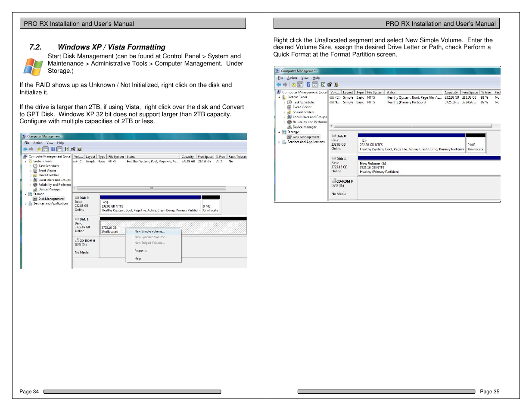Expand Task Scheduler node in page 34 tree
Viewport: 532px width, 411px height.
click(x=30, y=166)
